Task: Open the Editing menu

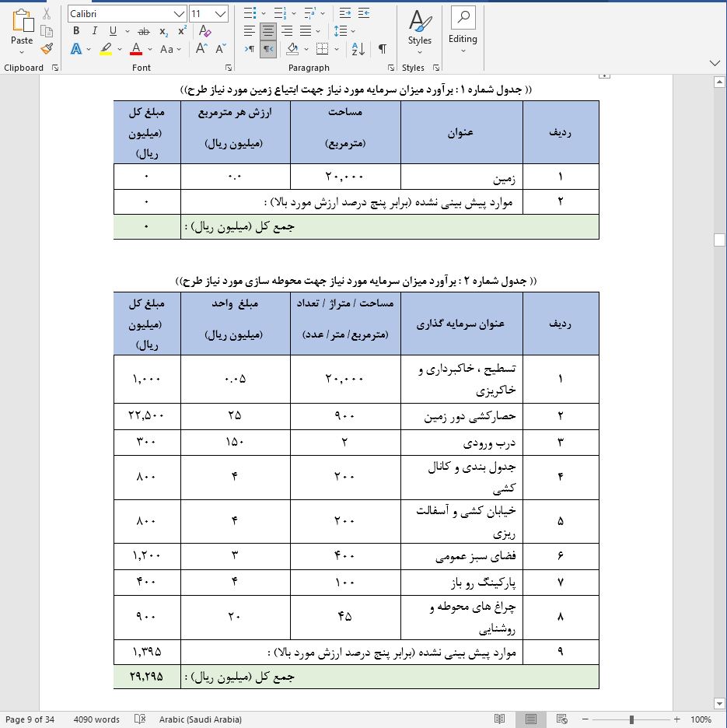Action: click(x=463, y=30)
